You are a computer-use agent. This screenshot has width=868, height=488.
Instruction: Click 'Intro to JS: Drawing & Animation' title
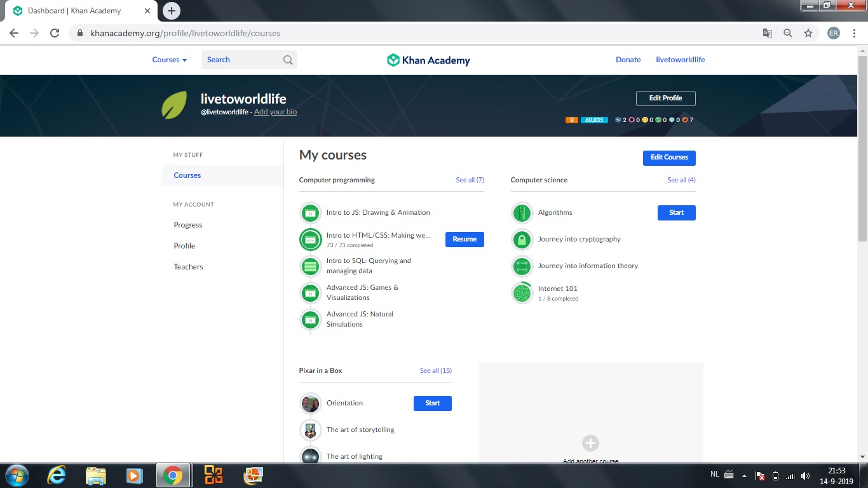(x=378, y=213)
